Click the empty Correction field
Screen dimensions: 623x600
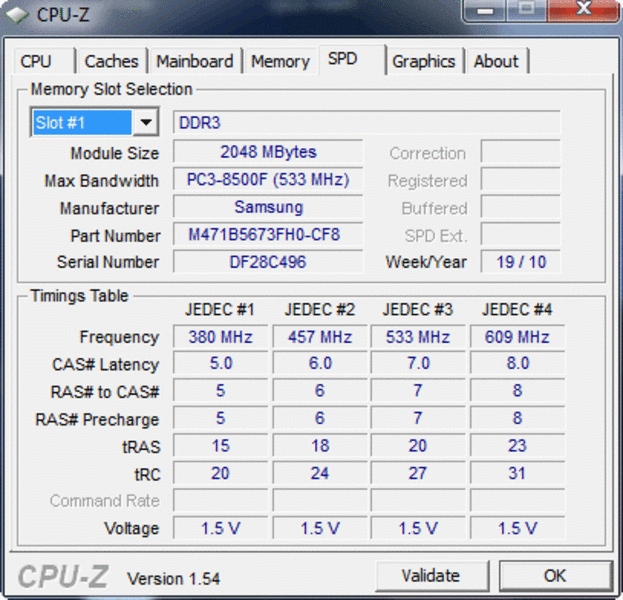521,151
